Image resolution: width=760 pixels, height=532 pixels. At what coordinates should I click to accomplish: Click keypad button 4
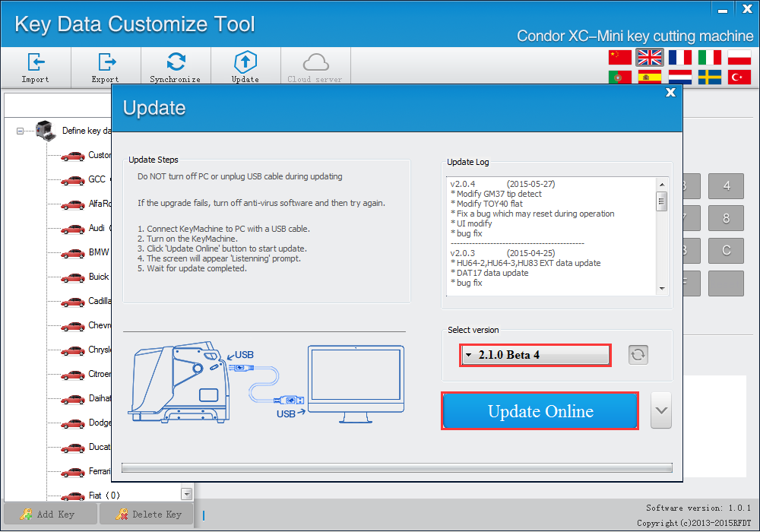point(726,186)
